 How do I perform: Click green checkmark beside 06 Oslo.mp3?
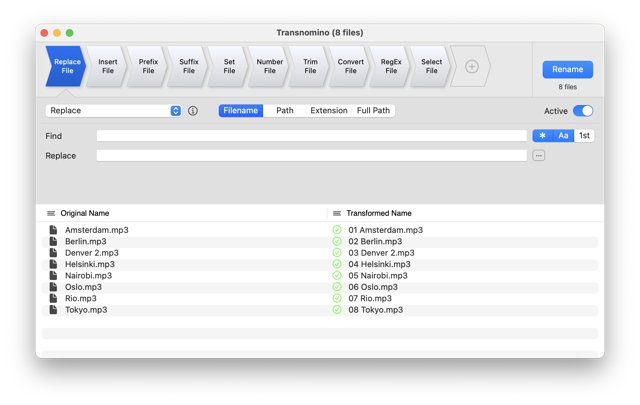point(337,287)
